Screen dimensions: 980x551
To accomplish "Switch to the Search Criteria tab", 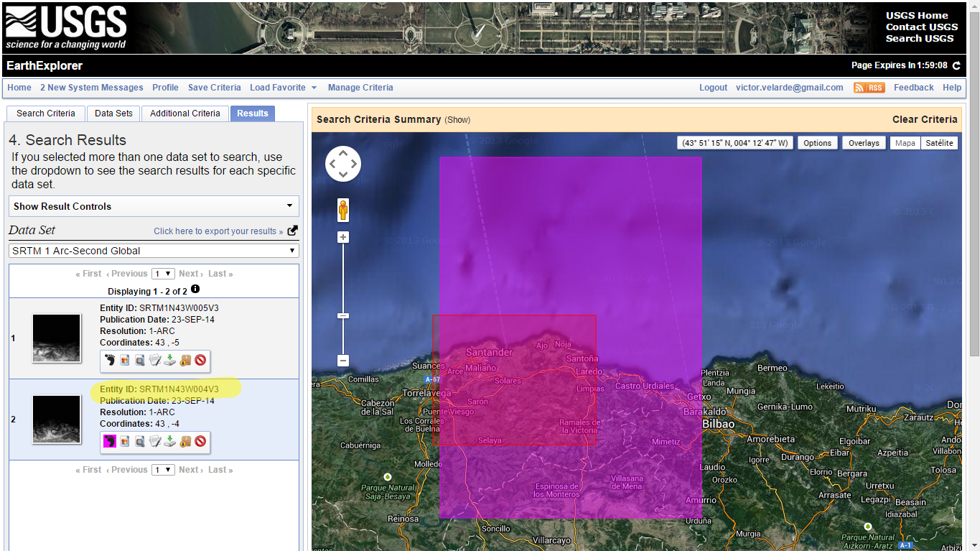I will pyautogui.click(x=46, y=114).
